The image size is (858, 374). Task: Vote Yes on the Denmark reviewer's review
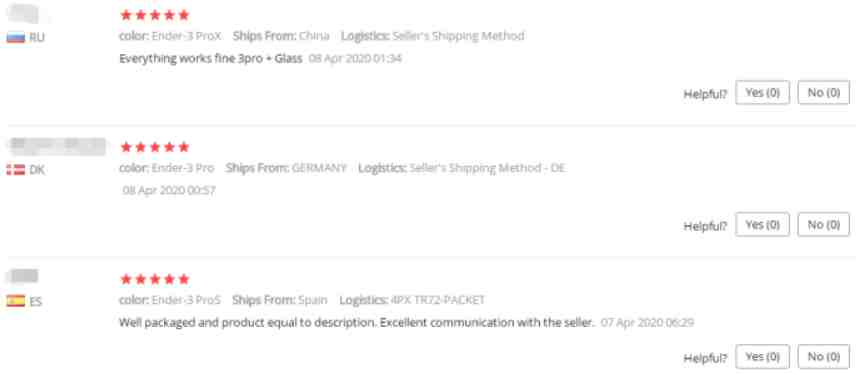[762, 225]
